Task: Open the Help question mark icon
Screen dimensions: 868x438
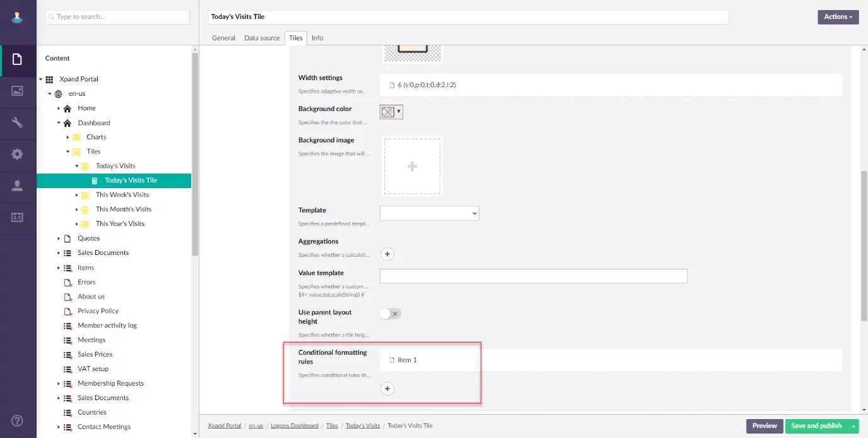Action: click(18, 421)
